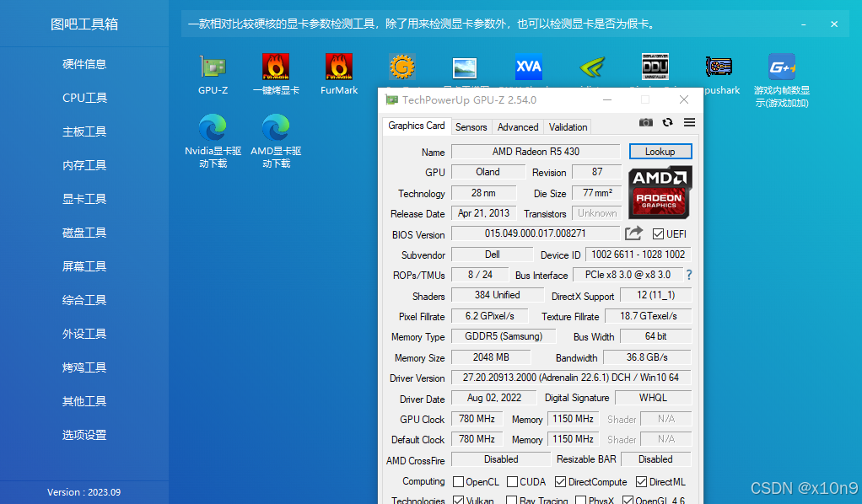Click the Driver Version value field
The width and height of the screenshot is (862, 504).
[571, 378]
